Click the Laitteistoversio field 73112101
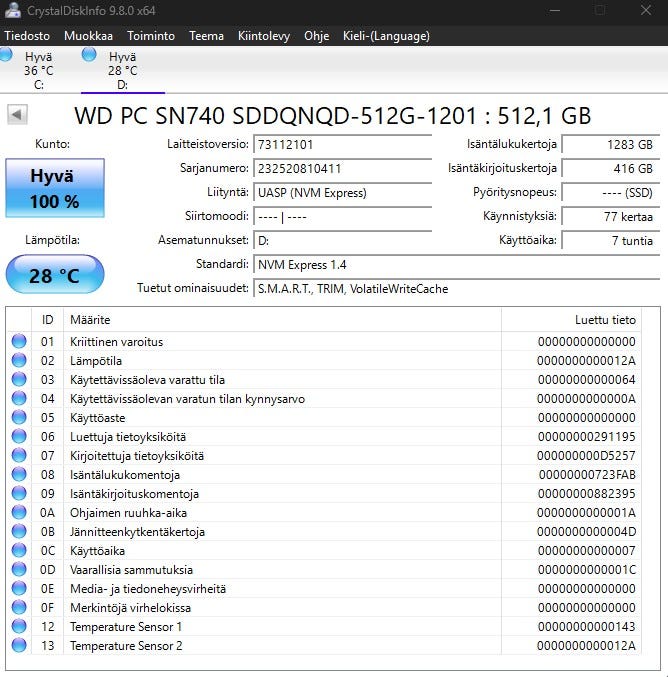The image size is (668, 677). coord(343,145)
